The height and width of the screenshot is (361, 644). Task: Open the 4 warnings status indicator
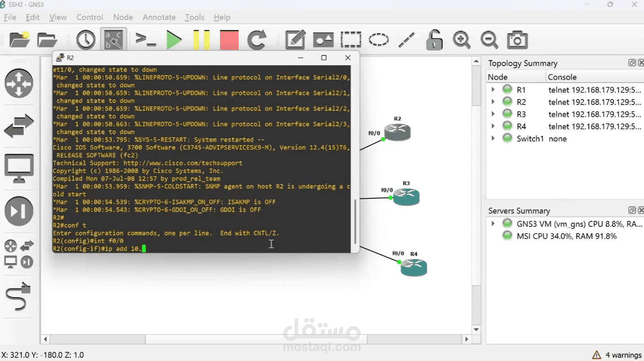[617, 355]
